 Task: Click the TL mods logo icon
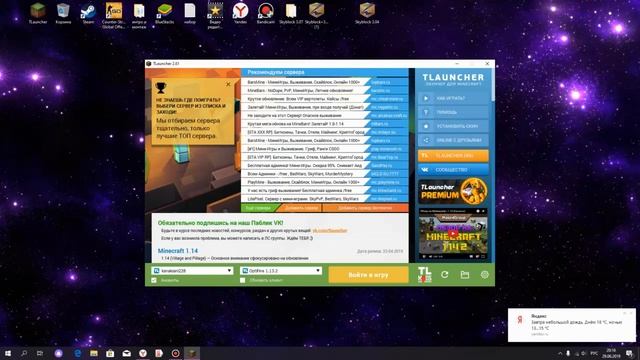424,274
